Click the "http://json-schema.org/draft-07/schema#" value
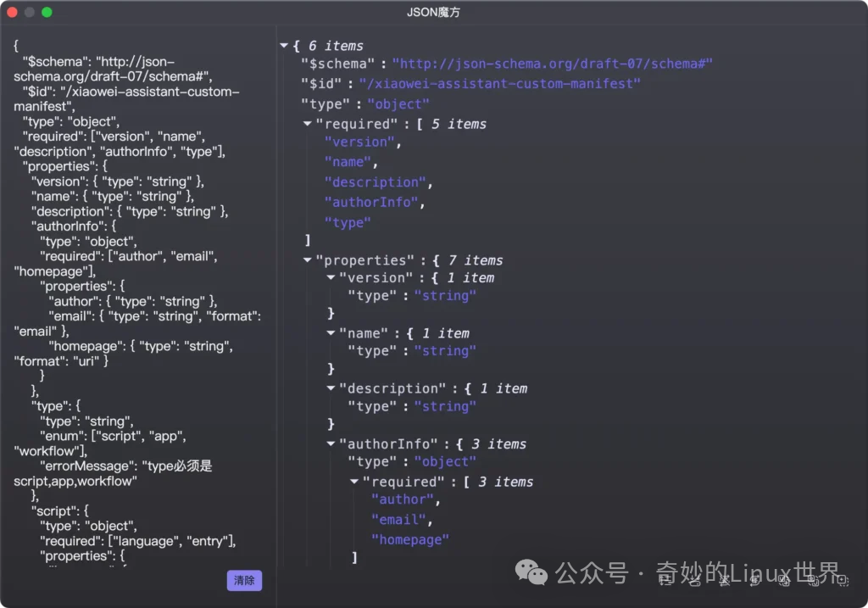Viewport: 868px width, 608px height. 552,64
